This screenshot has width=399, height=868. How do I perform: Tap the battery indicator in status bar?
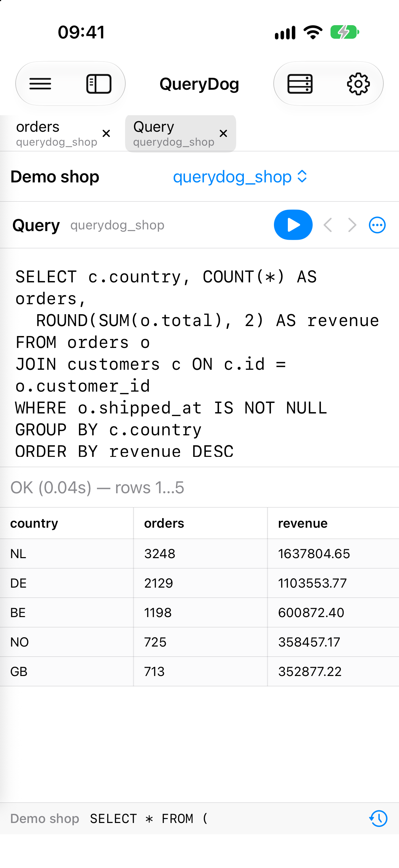tap(345, 32)
